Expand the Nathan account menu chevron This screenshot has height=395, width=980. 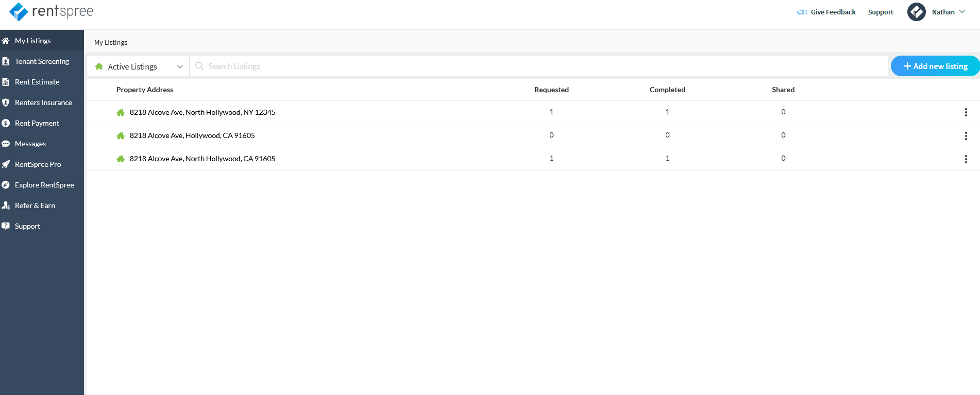point(962,12)
